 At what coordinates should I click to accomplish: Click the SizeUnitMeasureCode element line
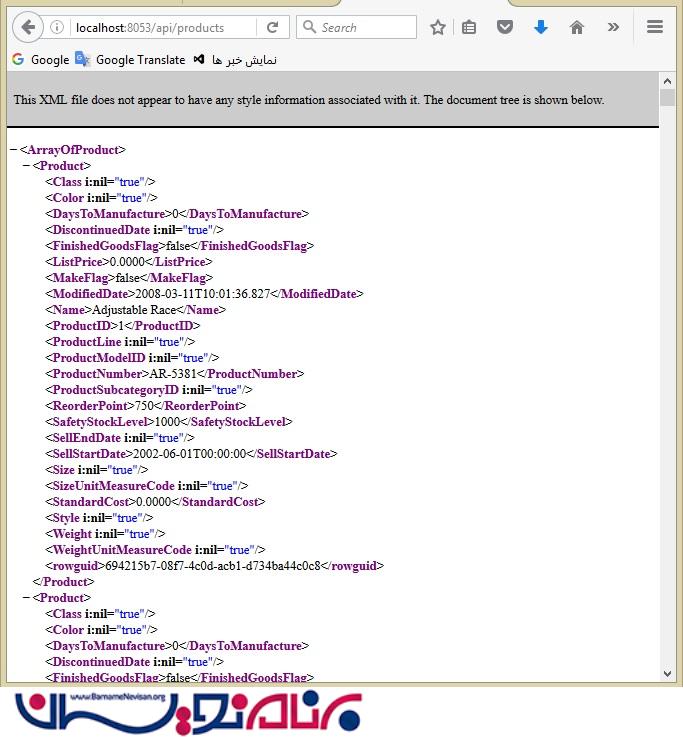pyautogui.click(x=147, y=486)
